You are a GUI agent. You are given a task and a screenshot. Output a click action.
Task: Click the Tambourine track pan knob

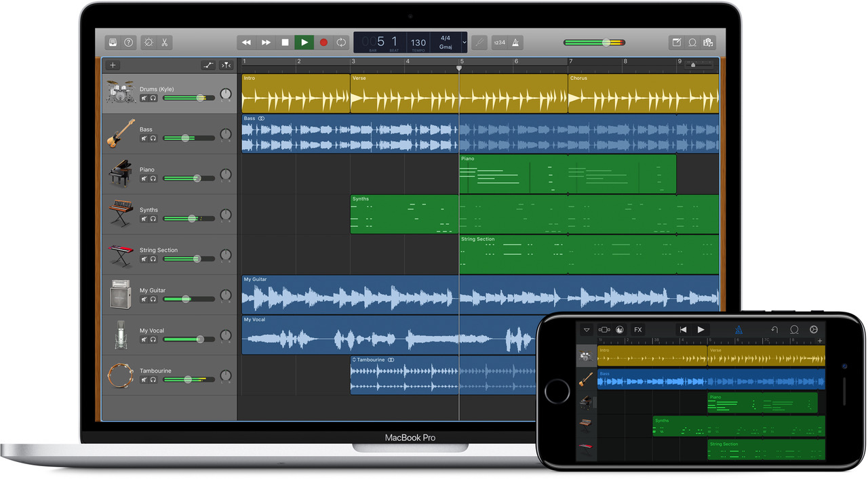pyautogui.click(x=225, y=376)
